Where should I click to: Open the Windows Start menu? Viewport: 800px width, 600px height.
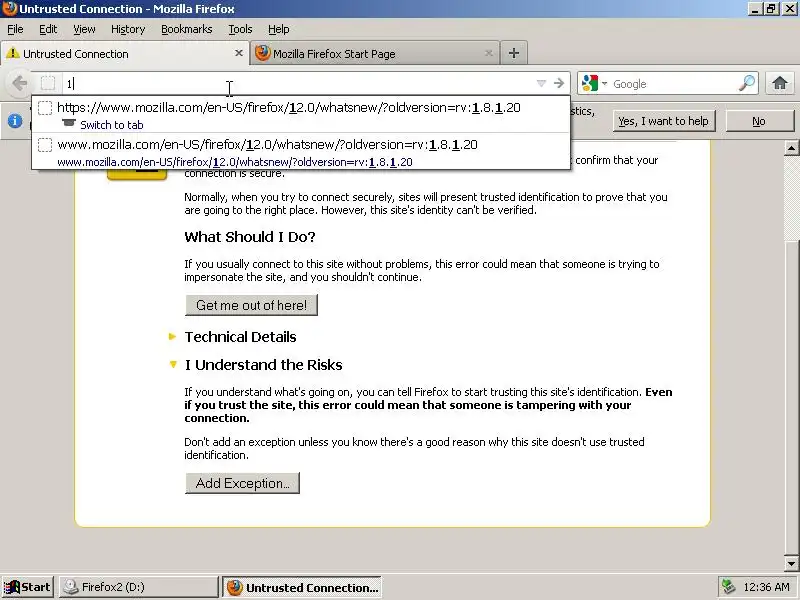28,587
